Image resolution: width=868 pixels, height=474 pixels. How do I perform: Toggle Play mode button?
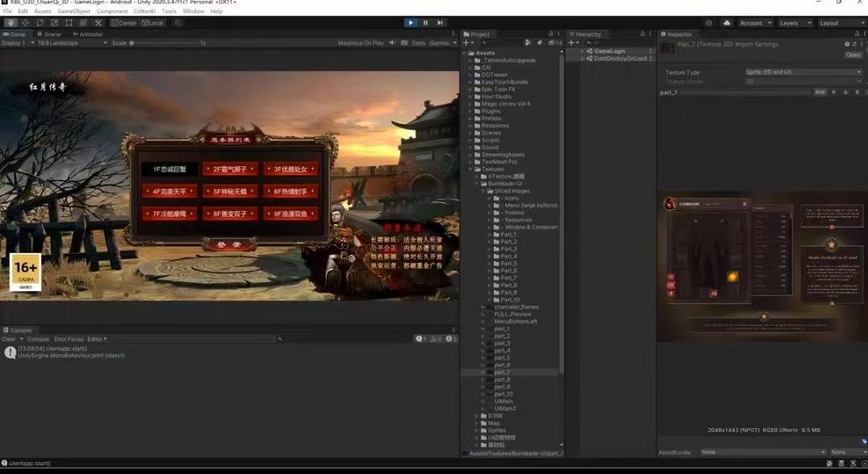410,23
